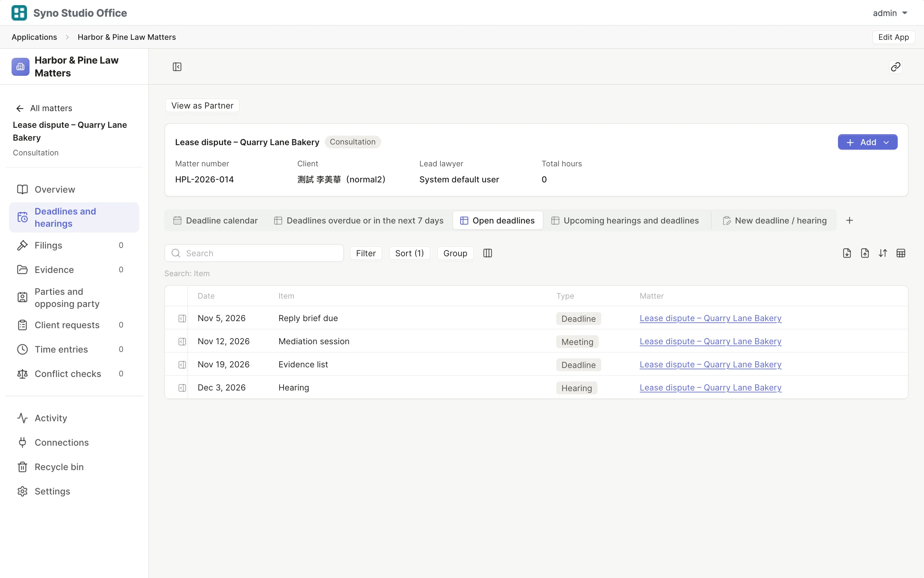
Task: Focus the Search input field
Action: point(254,253)
